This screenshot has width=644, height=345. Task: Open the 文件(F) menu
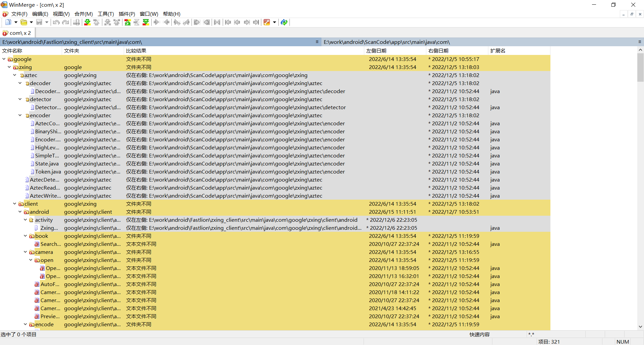(x=19, y=14)
